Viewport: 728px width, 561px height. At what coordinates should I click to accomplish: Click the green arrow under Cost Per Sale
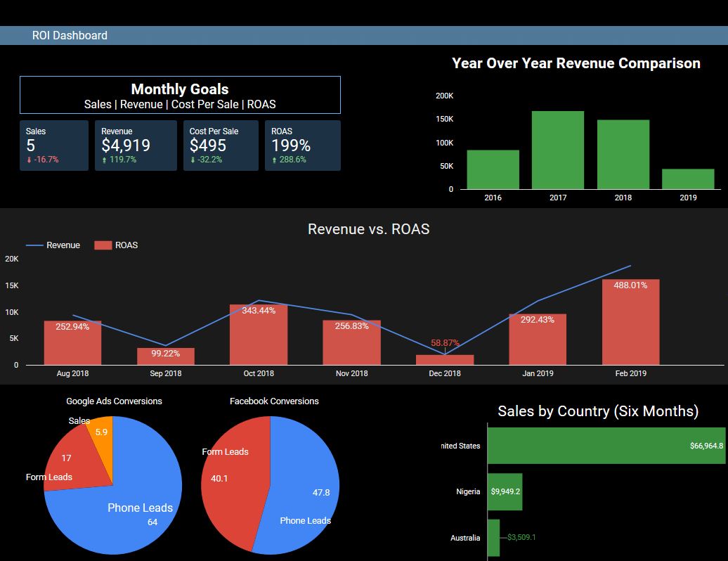(x=193, y=160)
